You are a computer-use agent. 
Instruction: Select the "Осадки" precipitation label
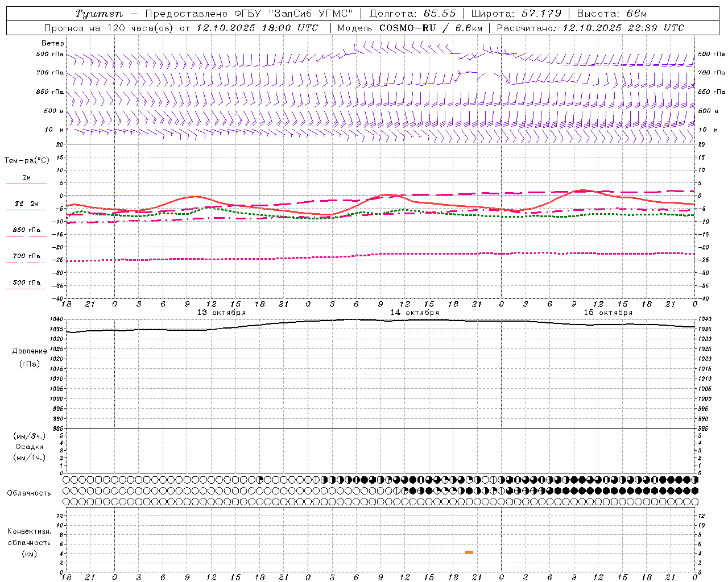click(30, 447)
